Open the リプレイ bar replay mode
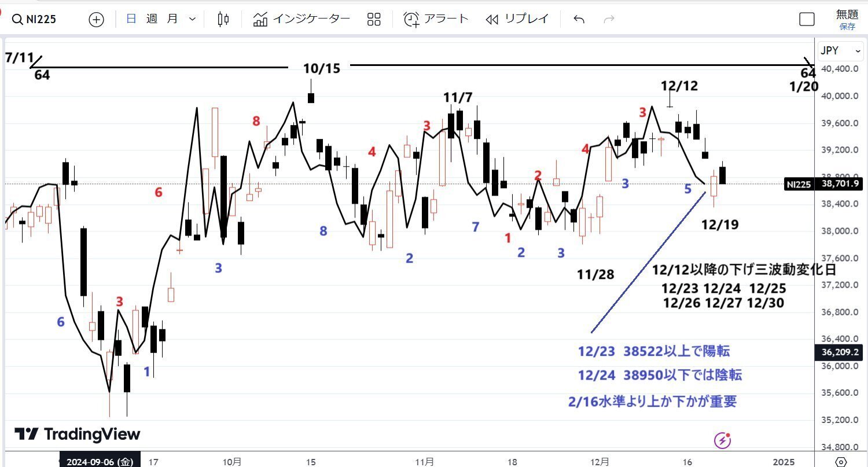The width and height of the screenshot is (868, 467). (x=517, y=19)
